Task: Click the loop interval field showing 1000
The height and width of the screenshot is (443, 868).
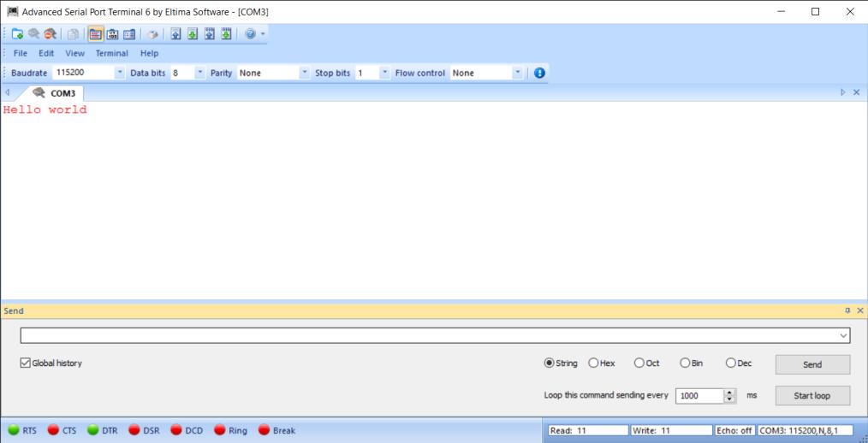Action: click(699, 396)
